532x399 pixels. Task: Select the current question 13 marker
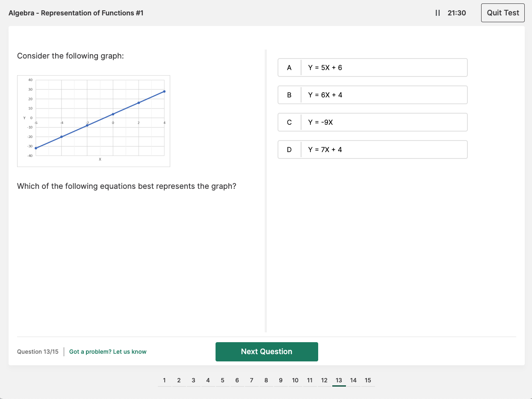click(339, 380)
